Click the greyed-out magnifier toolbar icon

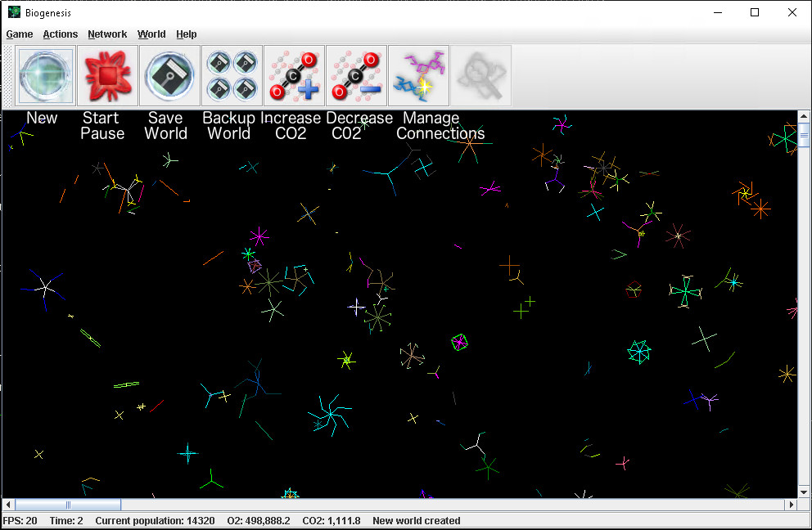(480, 76)
